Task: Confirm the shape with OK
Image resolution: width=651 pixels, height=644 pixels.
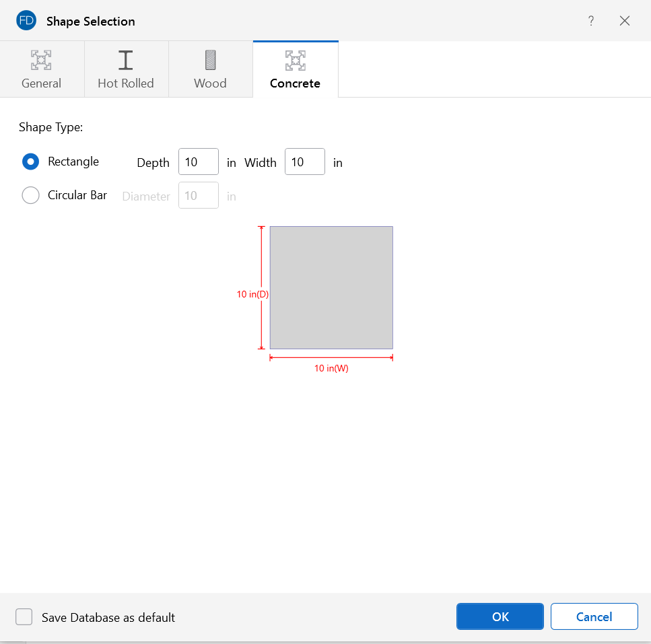Action: point(500,616)
